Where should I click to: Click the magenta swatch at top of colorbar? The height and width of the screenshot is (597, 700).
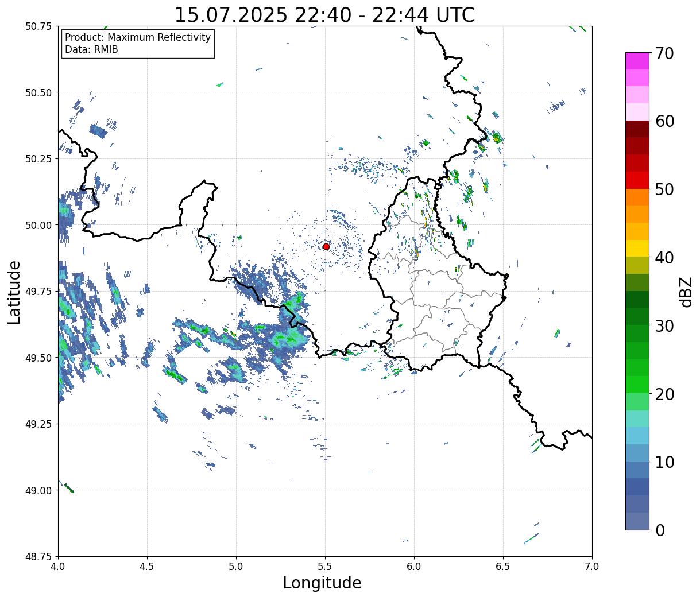coord(637,61)
